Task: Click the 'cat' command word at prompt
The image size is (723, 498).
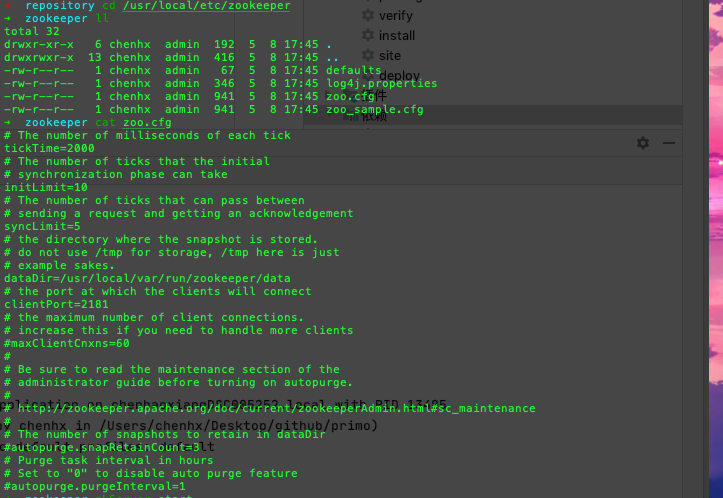Action: pos(105,122)
